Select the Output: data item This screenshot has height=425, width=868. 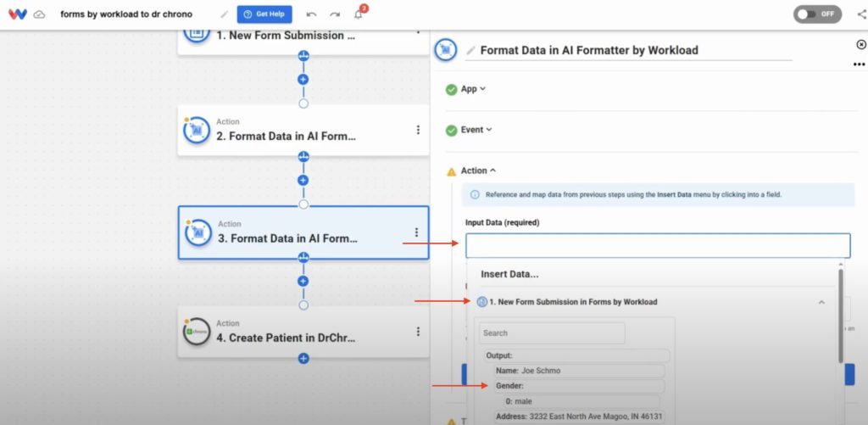click(x=576, y=355)
